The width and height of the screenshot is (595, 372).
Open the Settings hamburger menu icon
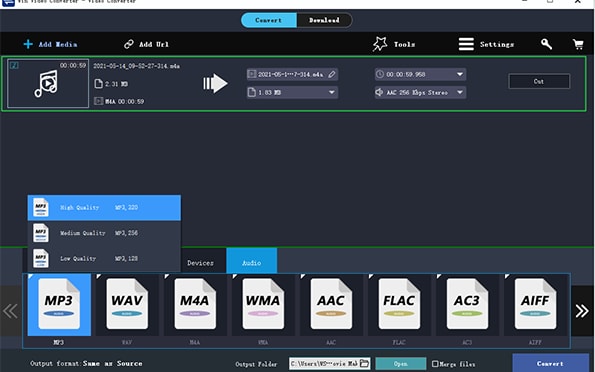click(x=466, y=44)
